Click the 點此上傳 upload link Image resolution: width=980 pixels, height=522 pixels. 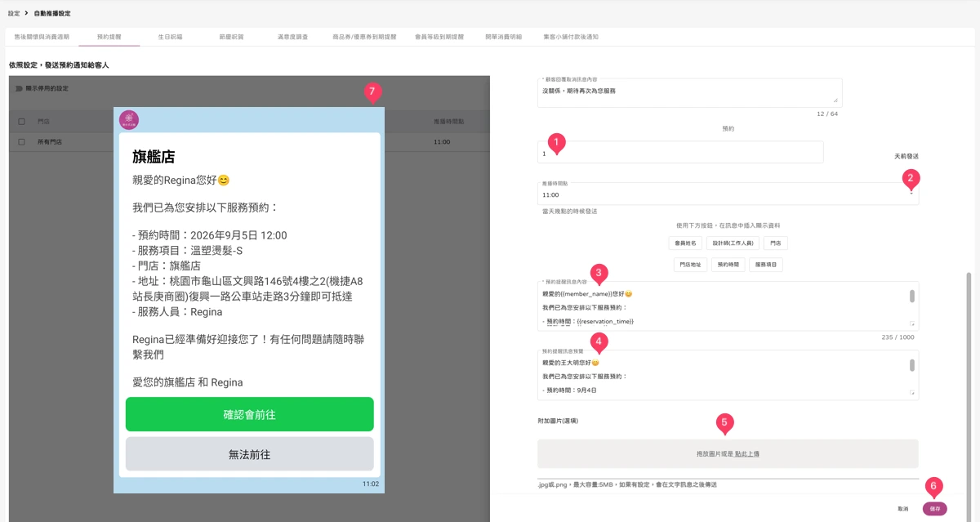click(x=747, y=453)
